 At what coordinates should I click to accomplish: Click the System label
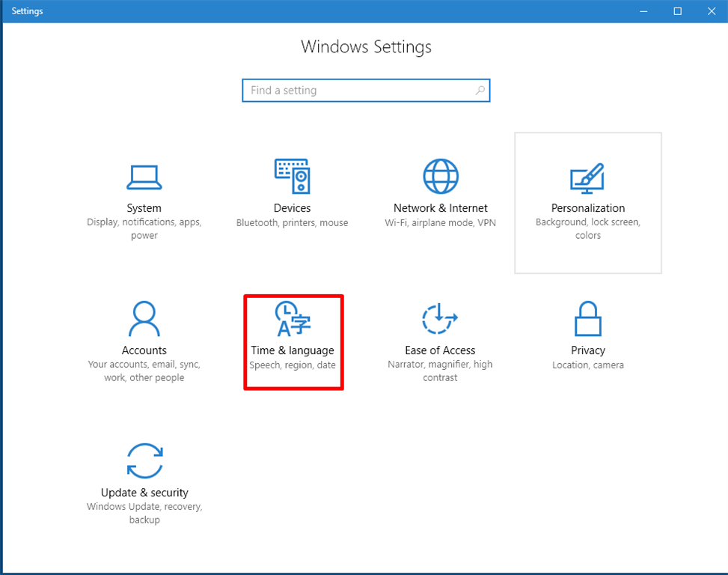tap(144, 208)
